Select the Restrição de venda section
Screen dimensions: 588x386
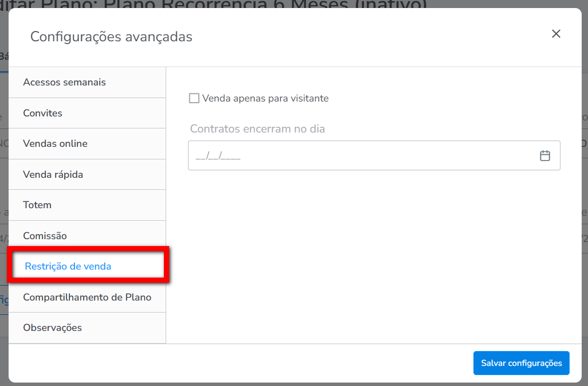[x=68, y=266]
